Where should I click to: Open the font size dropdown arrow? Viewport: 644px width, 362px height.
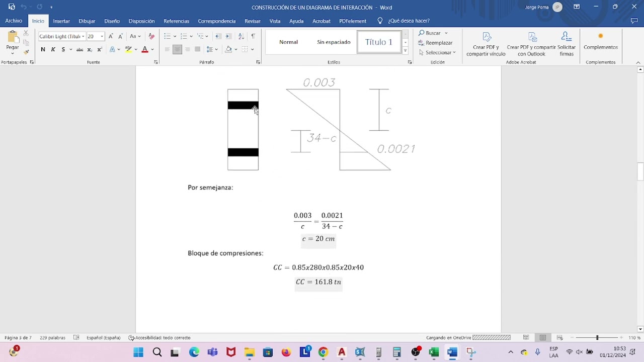pyautogui.click(x=102, y=36)
